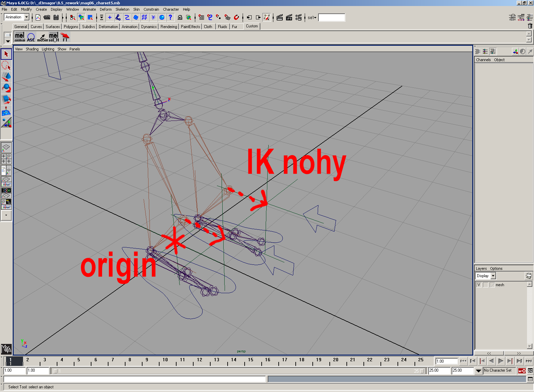534x392 pixels.
Task: Switch to the Polygons shelf tab
Action: (x=71, y=27)
